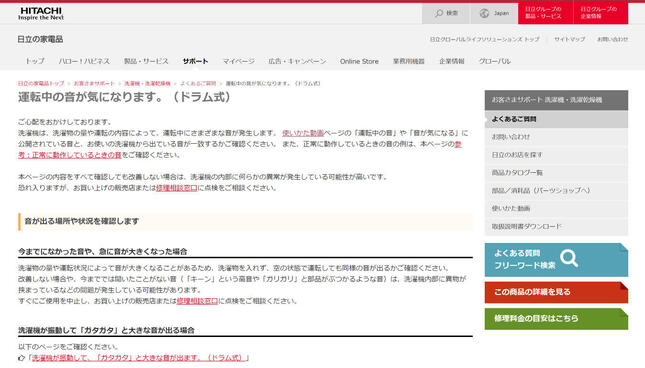The image size is (645, 368).
Task: Open 日立グループの製品・サービス red button
Action: coord(545,13)
